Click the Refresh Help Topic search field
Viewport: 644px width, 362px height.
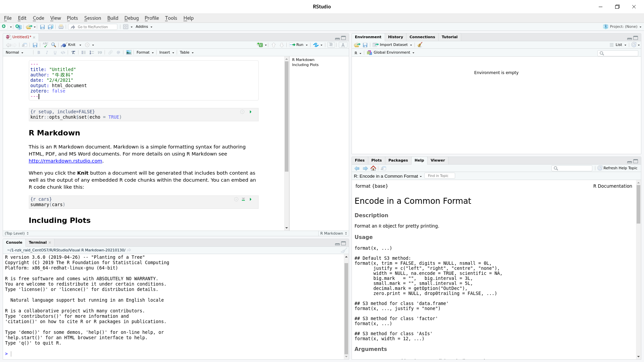click(x=572, y=168)
